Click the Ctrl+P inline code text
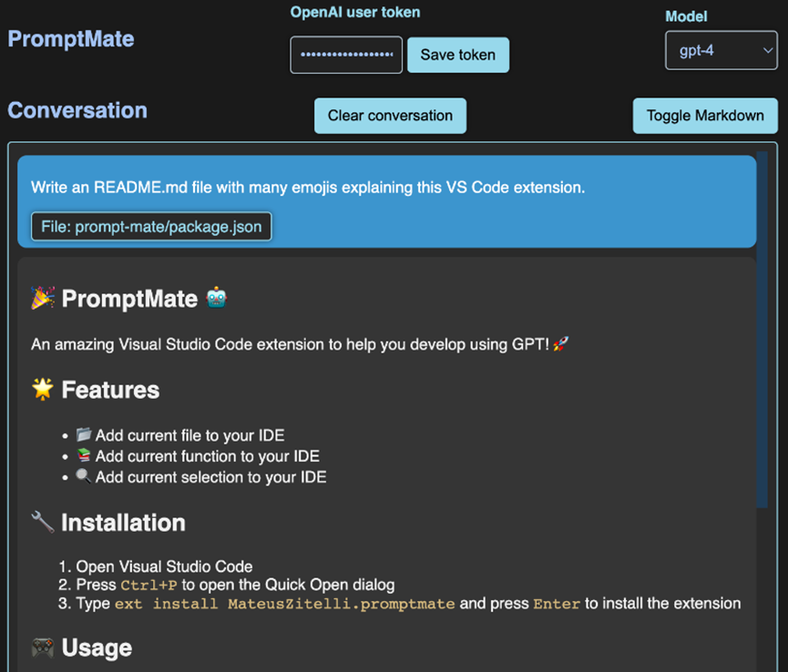Viewport: 788px width, 672px height. [x=148, y=585]
